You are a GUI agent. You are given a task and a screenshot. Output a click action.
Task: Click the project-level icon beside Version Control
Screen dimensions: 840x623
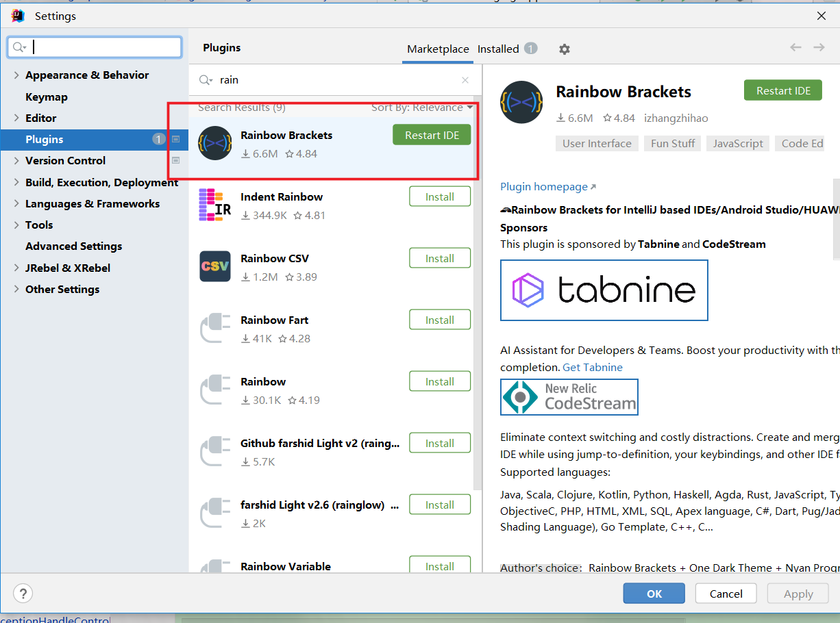[x=175, y=160]
